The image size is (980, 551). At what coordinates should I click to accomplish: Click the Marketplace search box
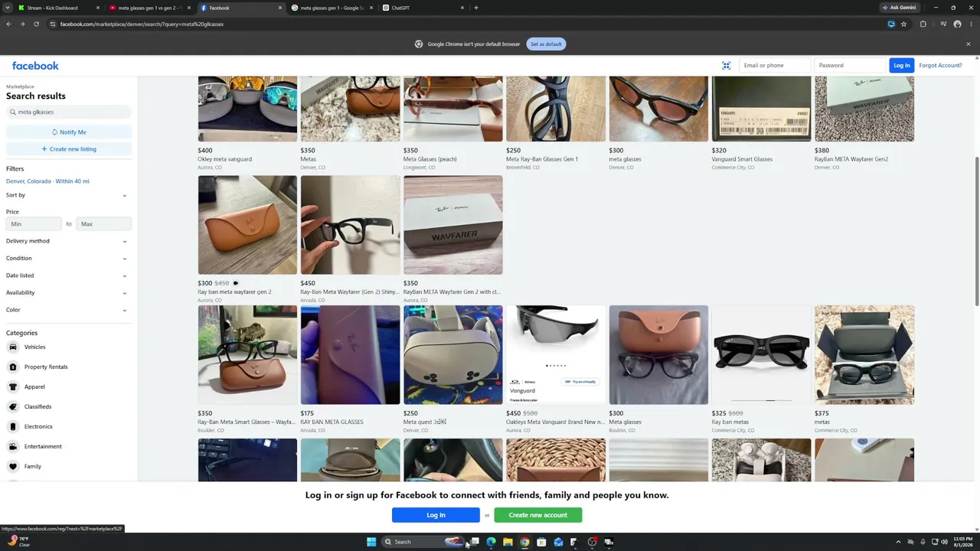coord(68,112)
